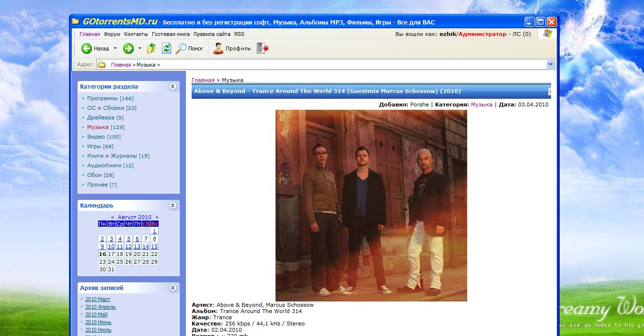Open the Книги и Журналы category
644x336 pixels.
[x=118, y=156]
